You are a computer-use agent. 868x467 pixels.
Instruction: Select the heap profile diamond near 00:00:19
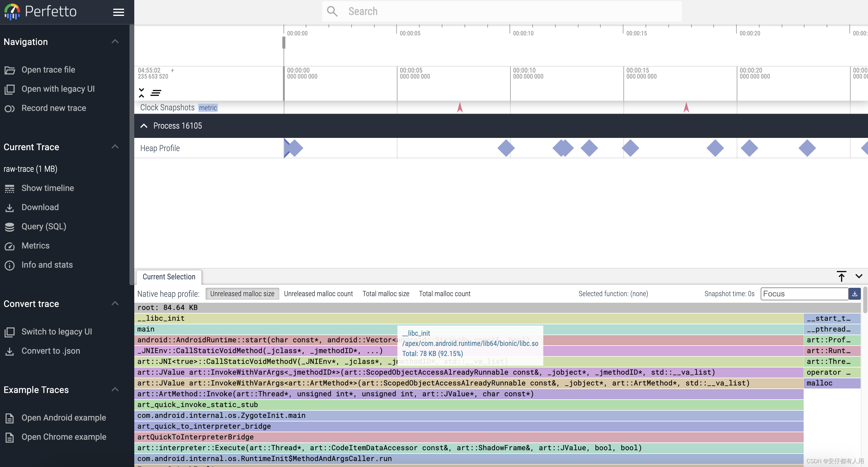(x=715, y=148)
